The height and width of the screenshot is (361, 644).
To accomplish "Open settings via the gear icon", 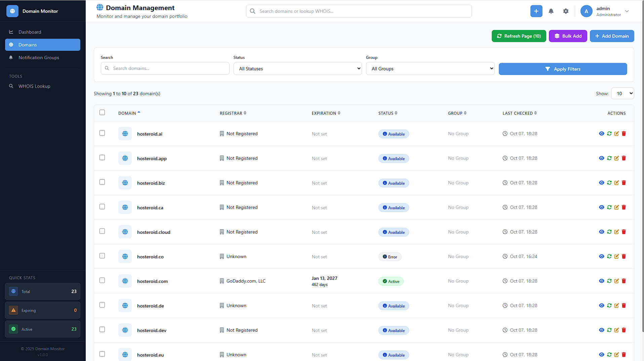I will [566, 11].
